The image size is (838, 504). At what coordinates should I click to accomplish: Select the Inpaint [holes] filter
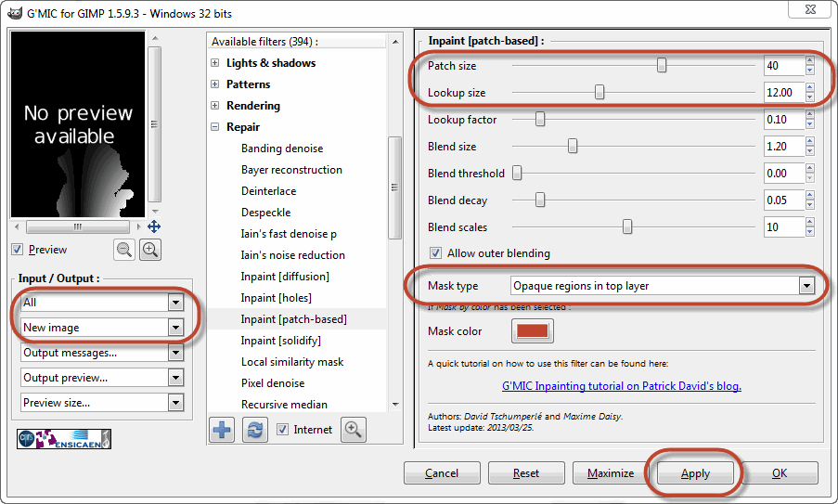point(277,298)
